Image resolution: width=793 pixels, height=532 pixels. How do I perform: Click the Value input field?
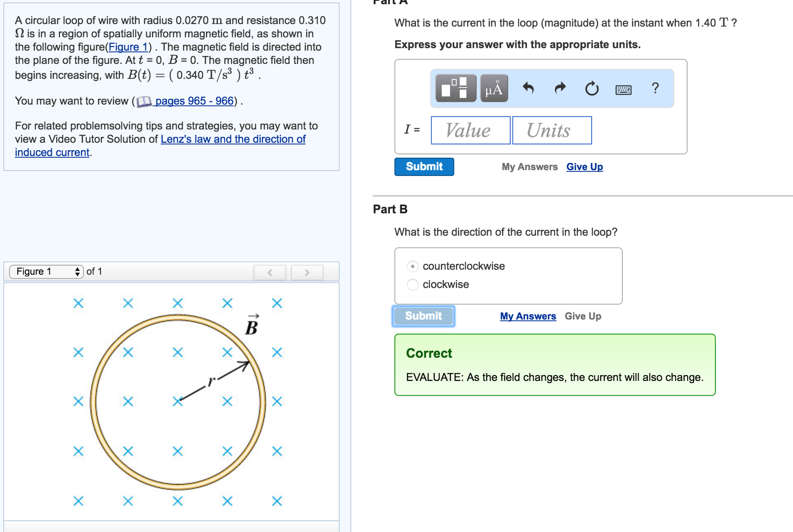coord(471,130)
